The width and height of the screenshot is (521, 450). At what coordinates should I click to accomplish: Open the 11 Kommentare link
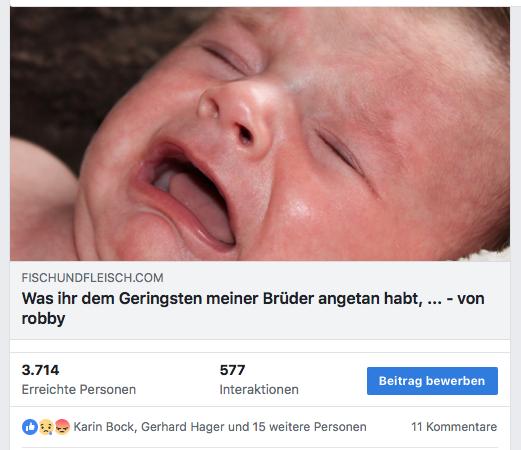tap(454, 427)
